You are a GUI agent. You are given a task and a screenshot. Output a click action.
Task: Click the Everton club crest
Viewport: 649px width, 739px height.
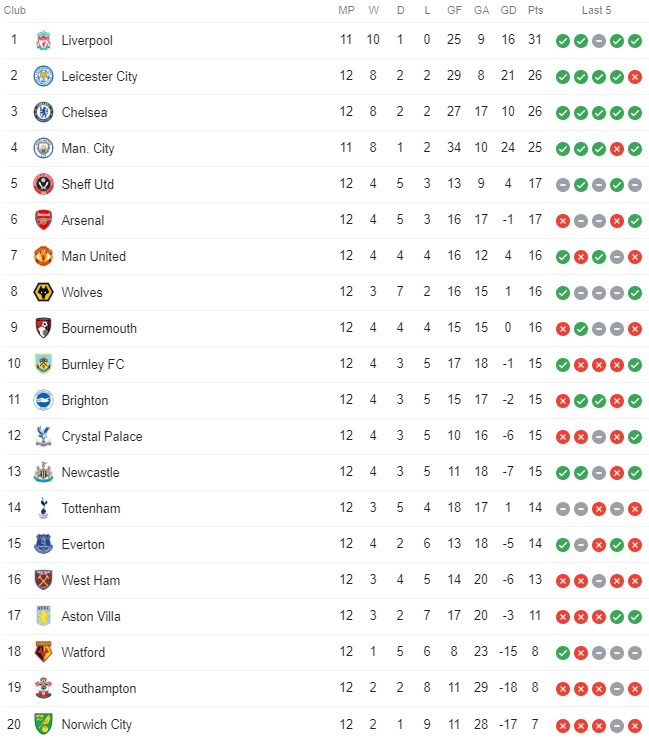tap(43, 544)
